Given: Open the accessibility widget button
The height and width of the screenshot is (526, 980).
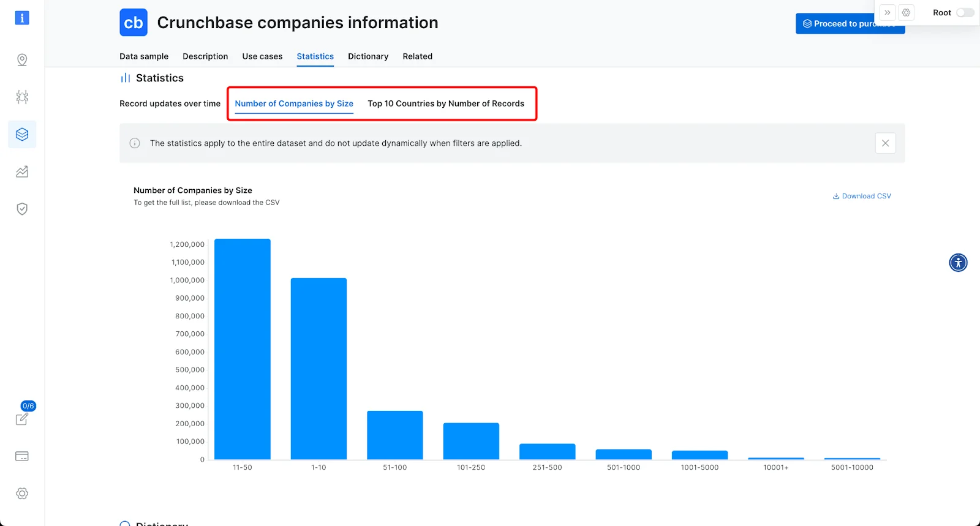Looking at the screenshot, I should [x=958, y=263].
